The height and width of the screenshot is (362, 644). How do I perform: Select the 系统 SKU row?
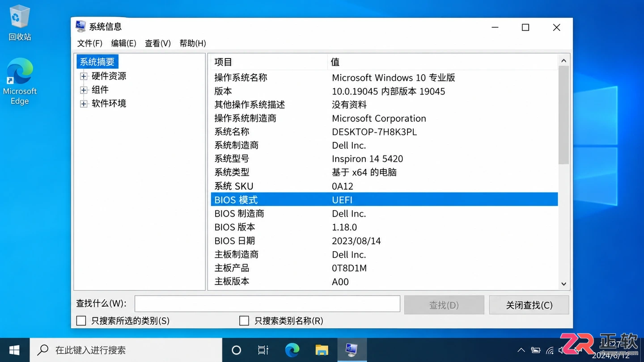[x=384, y=186]
